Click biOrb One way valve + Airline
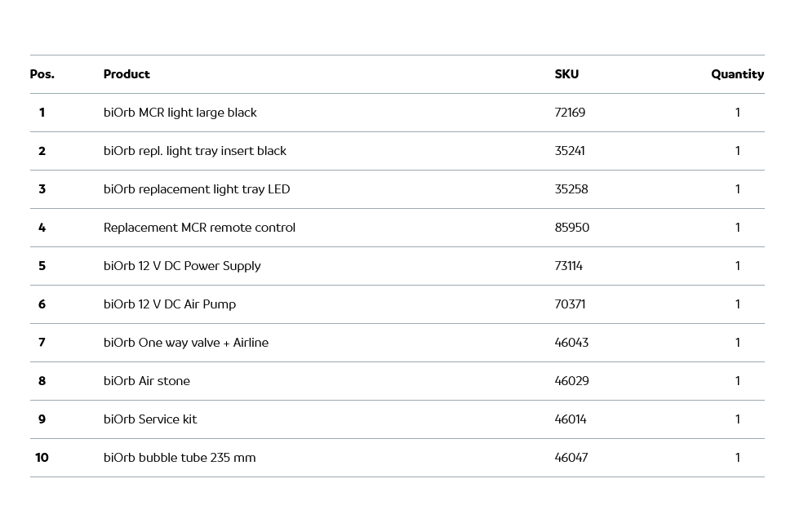This screenshot has width=786, height=532. pyautogui.click(x=185, y=343)
